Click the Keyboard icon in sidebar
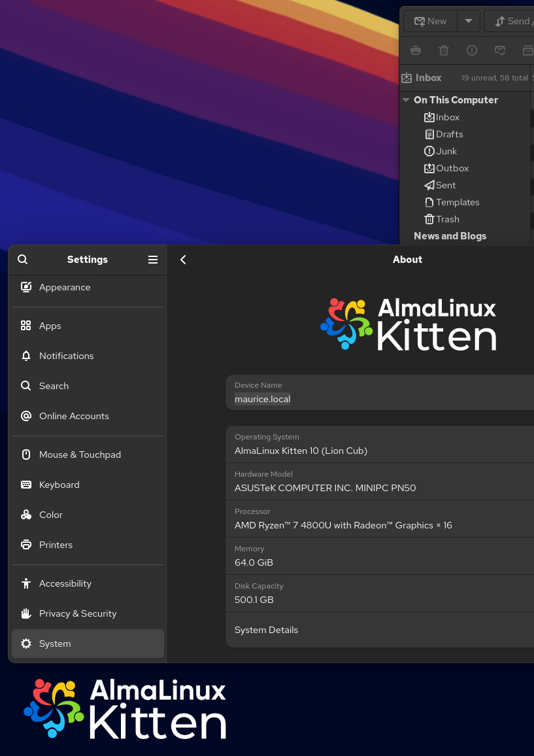Viewport: 534px width, 756px height. (x=26, y=485)
